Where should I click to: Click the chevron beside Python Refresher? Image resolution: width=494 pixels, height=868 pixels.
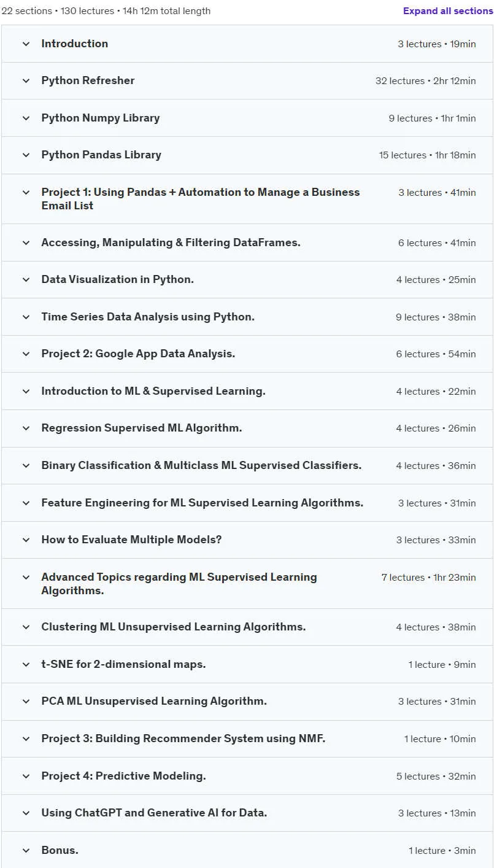click(x=26, y=81)
